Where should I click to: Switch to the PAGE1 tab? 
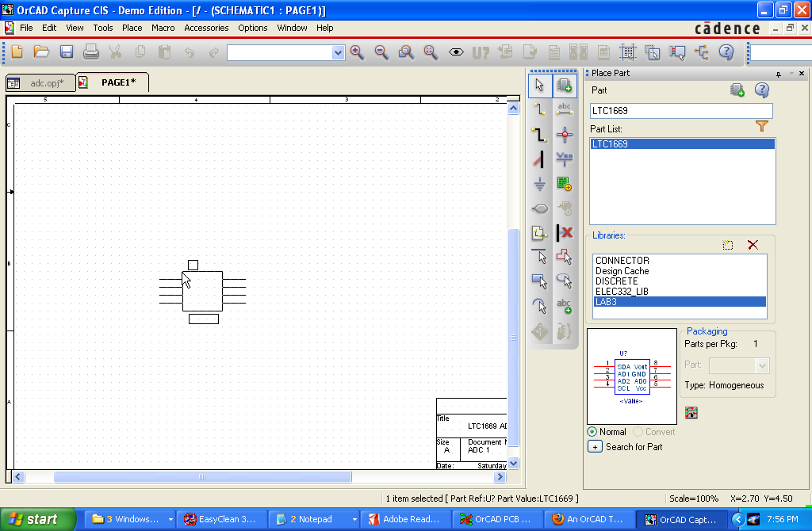click(x=113, y=82)
